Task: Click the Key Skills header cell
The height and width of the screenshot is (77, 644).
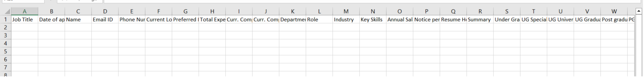Action: coord(373,19)
